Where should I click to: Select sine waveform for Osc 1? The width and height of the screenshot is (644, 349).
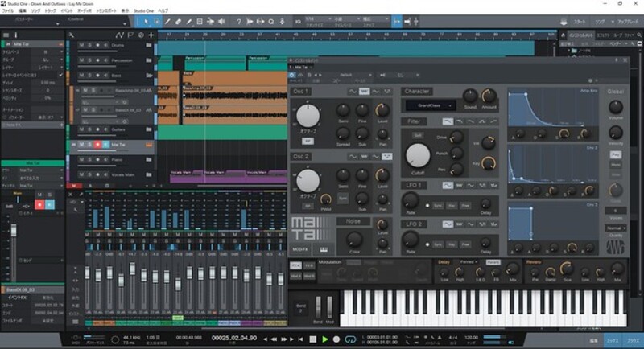[x=353, y=91]
